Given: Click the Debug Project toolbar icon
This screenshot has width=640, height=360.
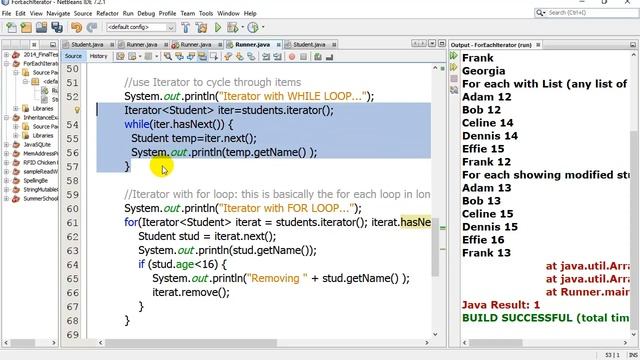Looking at the screenshot, I should (x=232, y=27).
